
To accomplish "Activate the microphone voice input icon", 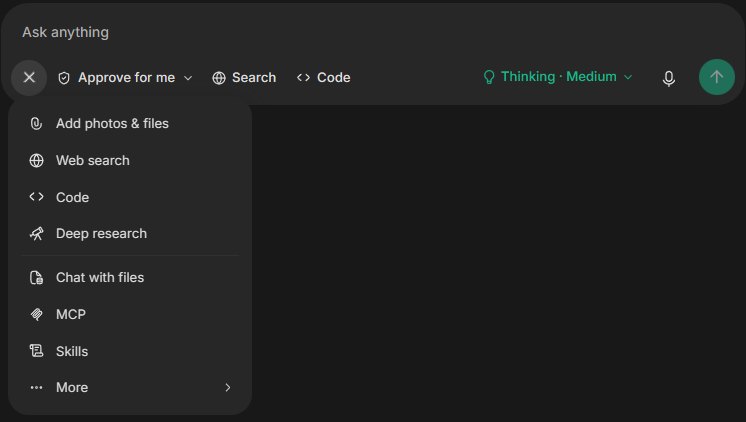I will [668, 78].
